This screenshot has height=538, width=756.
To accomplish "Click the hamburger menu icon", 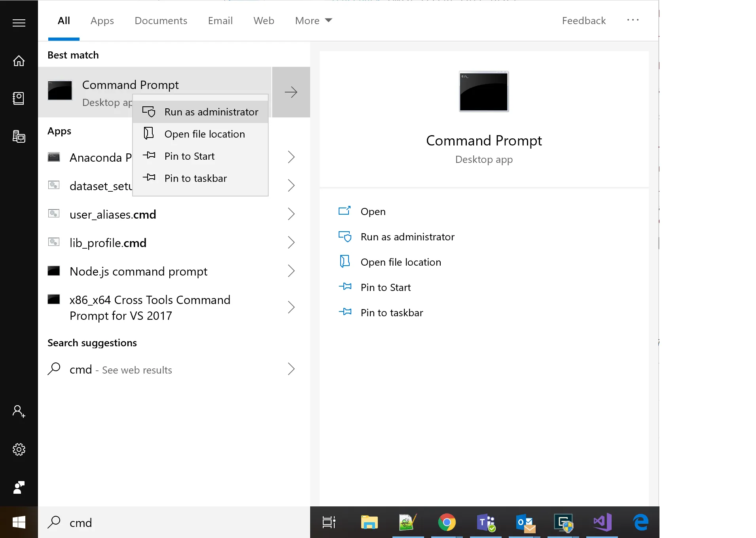I will point(19,23).
